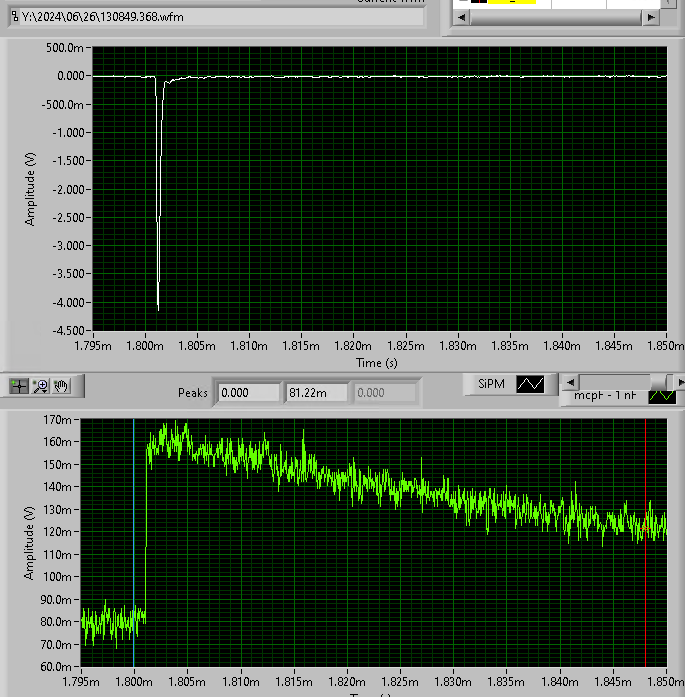Click the 1.795m X-axis start value on lower graph
This screenshot has width=685, height=697.
[81, 682]
